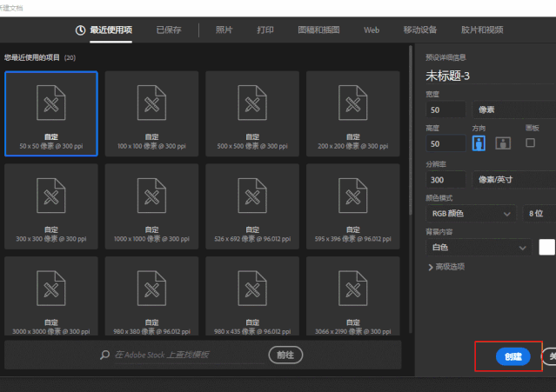
Task: Open the RGB 颜色 color mode dropdown
Action: [x=472, y=213]
